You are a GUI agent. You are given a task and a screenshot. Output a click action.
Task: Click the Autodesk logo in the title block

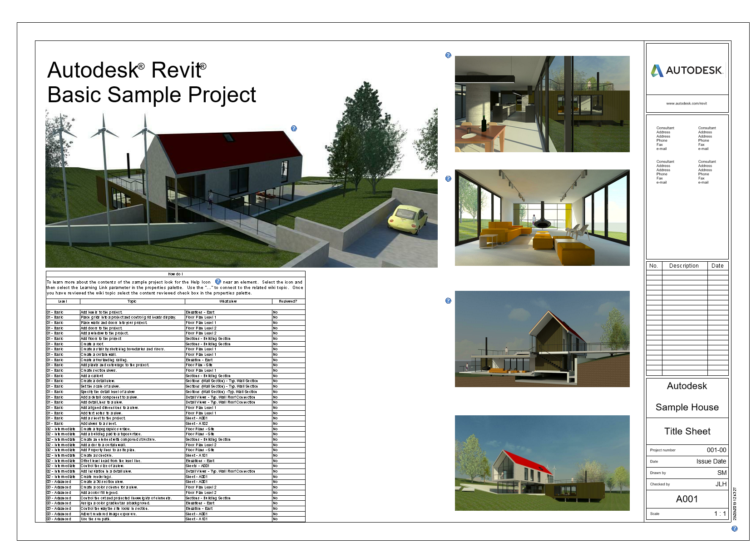pyautogui.click(x=687, y=70)
